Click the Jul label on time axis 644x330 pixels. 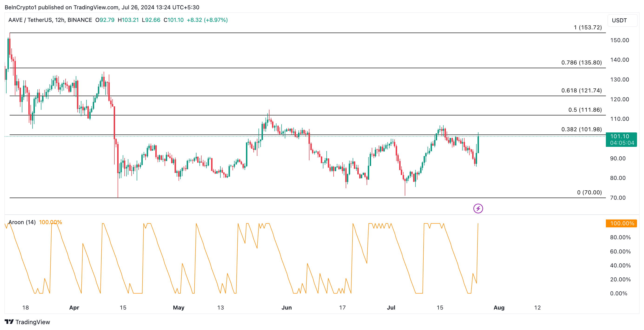point(391,307)
